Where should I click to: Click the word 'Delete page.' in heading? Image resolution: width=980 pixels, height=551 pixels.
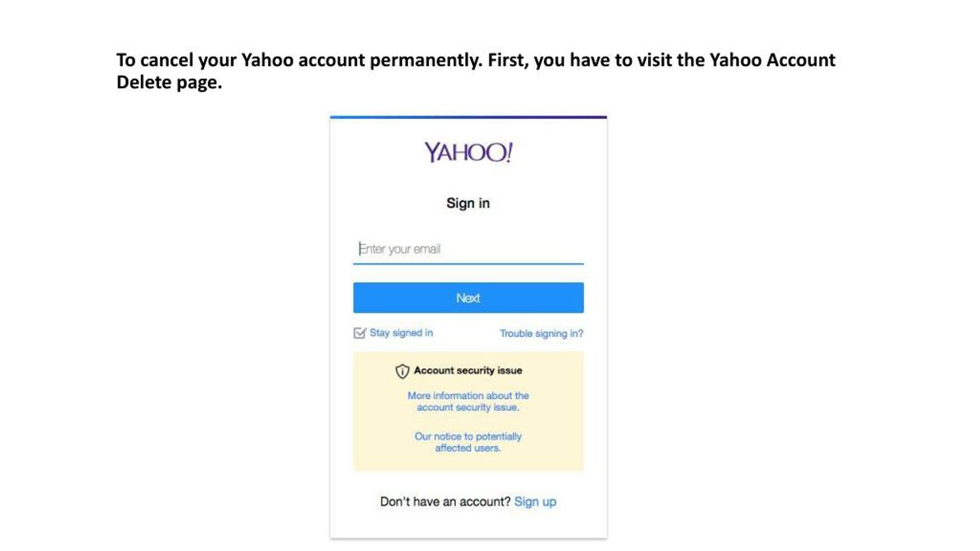(x=169, y=83)
